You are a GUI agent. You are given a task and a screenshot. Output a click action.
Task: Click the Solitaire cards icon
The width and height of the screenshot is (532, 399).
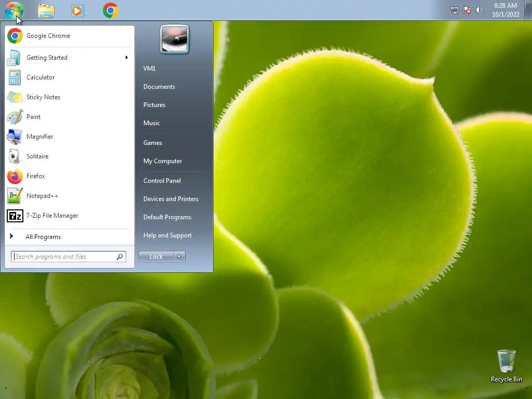[x=14, y=156]
